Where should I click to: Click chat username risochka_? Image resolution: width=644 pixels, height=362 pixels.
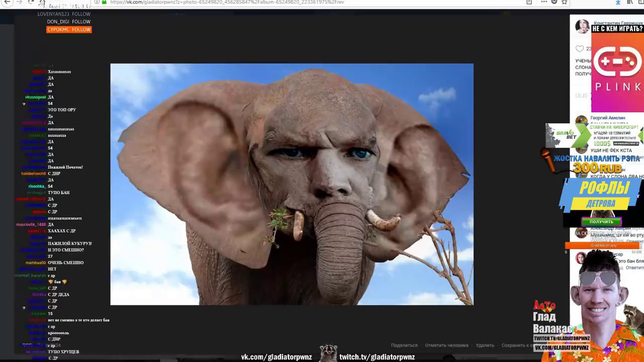[x=37, y=186]
